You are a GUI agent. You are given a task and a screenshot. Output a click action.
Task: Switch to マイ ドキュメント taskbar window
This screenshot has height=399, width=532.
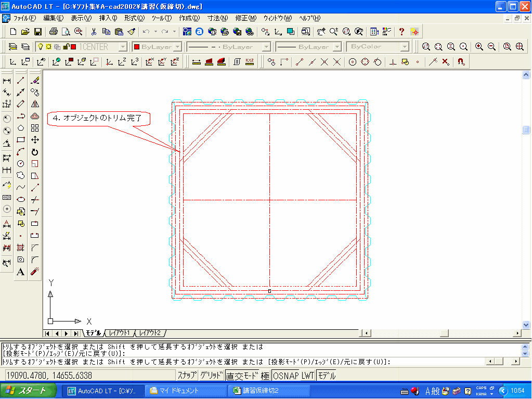click(x=186, y=391)
